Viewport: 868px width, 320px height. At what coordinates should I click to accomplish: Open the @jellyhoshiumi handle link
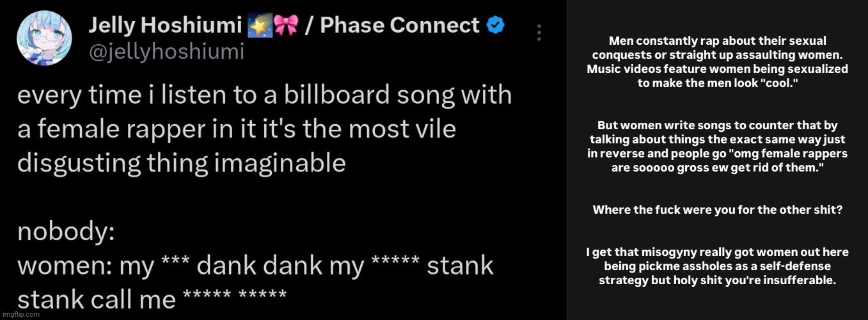pos(166,51)
